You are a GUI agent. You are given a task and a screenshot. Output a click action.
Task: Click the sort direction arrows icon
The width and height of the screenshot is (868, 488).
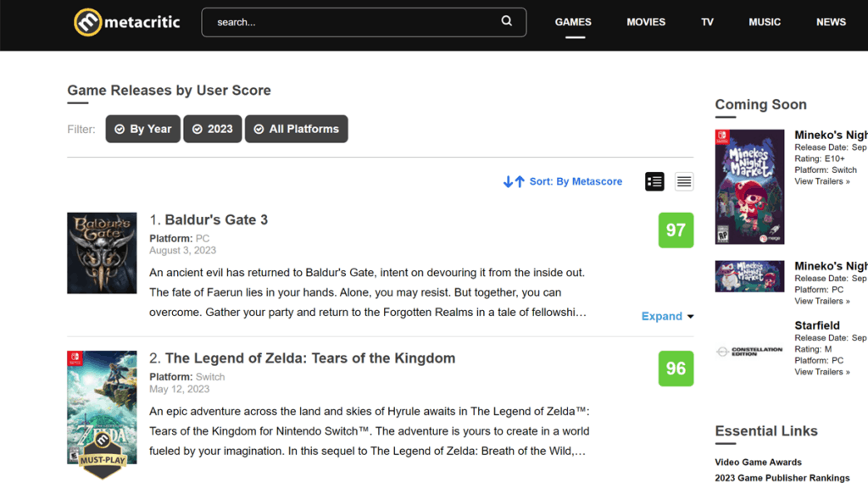pyautogui.click(x=512, y=181)
